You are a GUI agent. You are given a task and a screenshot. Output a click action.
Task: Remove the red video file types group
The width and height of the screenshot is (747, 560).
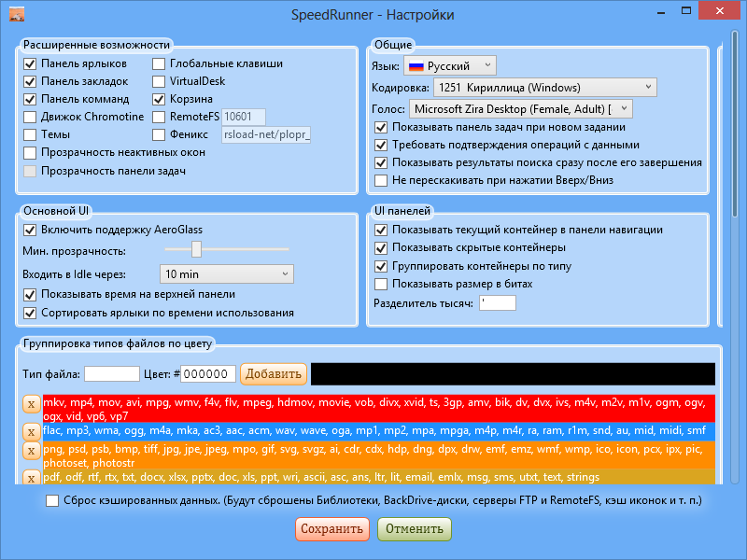coord(31,404)
